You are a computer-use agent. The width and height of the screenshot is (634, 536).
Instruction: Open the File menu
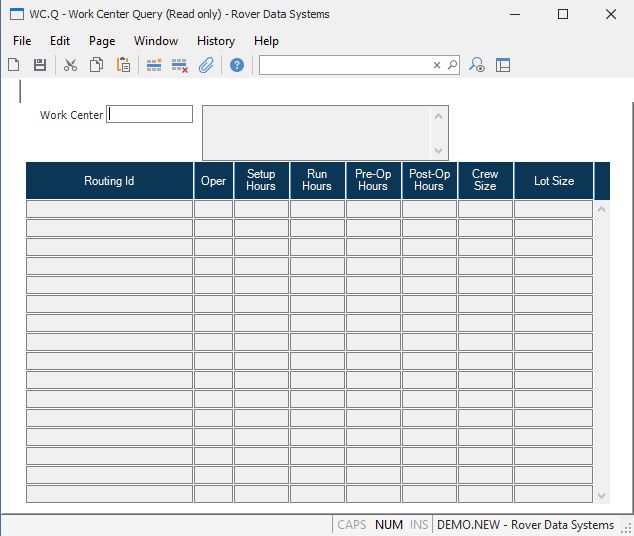(22, 41)
